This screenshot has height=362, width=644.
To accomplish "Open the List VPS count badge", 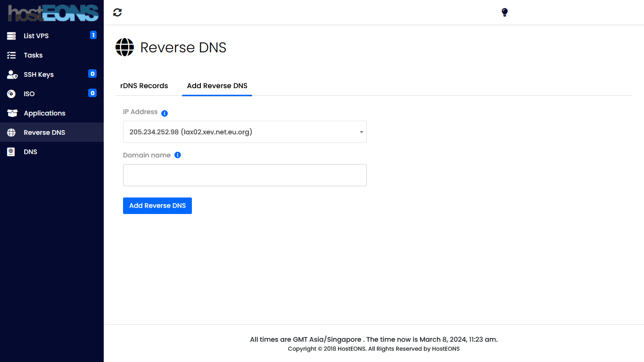I will tap(93, 35).
